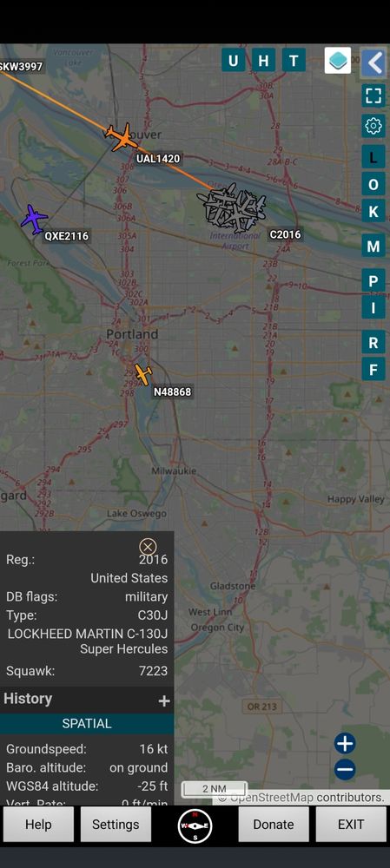Toggle the H filter button

click(x=264, y=61)
